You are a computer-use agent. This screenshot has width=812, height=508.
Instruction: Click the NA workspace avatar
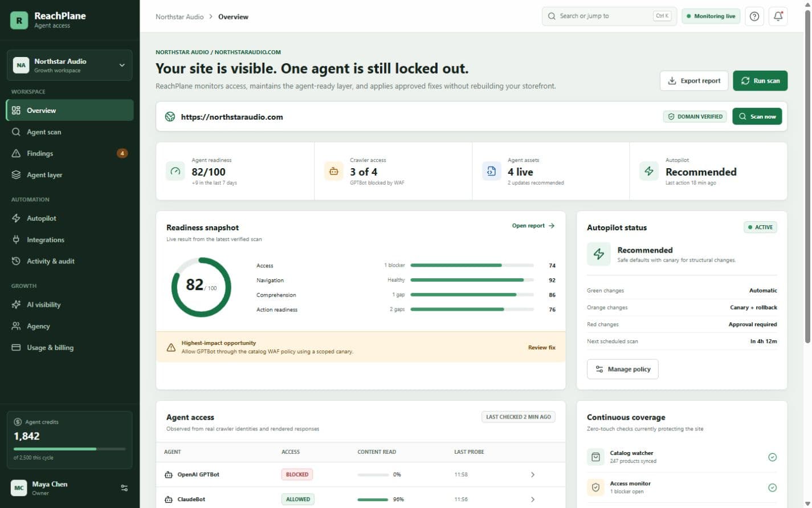(x=21, y=66)
